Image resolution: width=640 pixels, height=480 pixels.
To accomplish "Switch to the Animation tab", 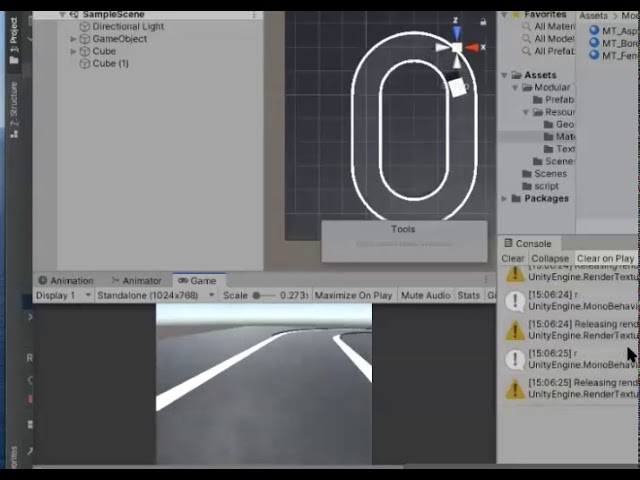I will pos(66,281).
